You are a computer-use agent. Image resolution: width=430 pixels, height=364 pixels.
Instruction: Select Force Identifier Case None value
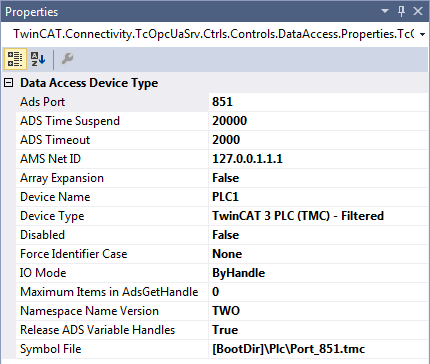coord(318,254)
